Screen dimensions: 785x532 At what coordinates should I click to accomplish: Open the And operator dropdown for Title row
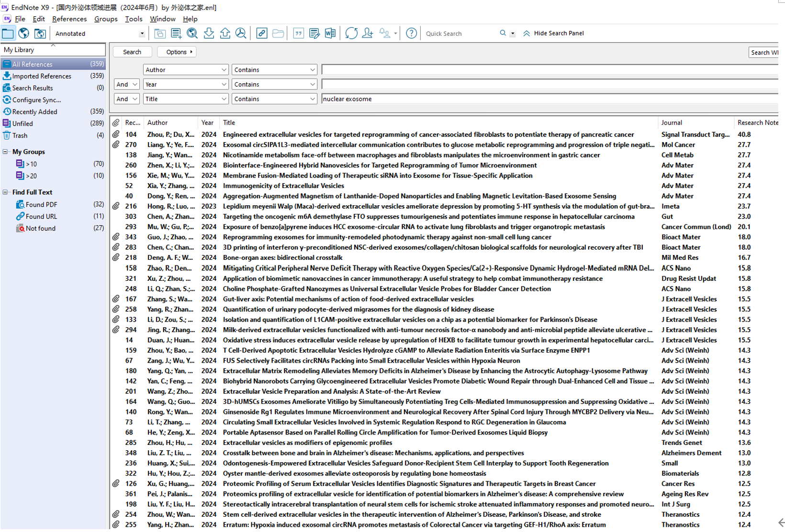[127, 99]
